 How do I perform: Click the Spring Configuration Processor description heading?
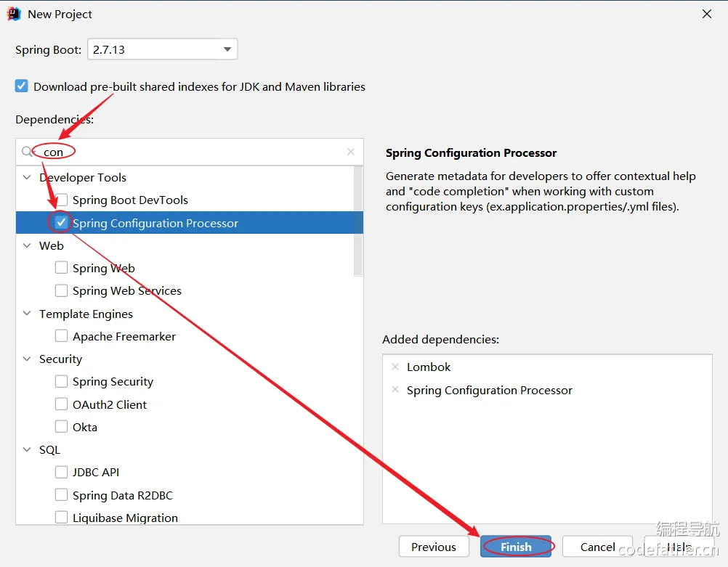[x=471, y=153]
